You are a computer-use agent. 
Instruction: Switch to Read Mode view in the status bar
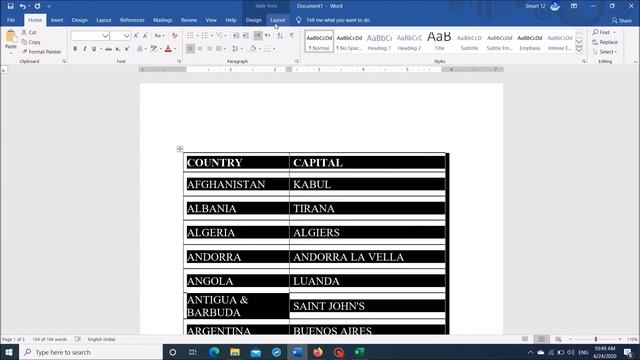coord(525,339)
